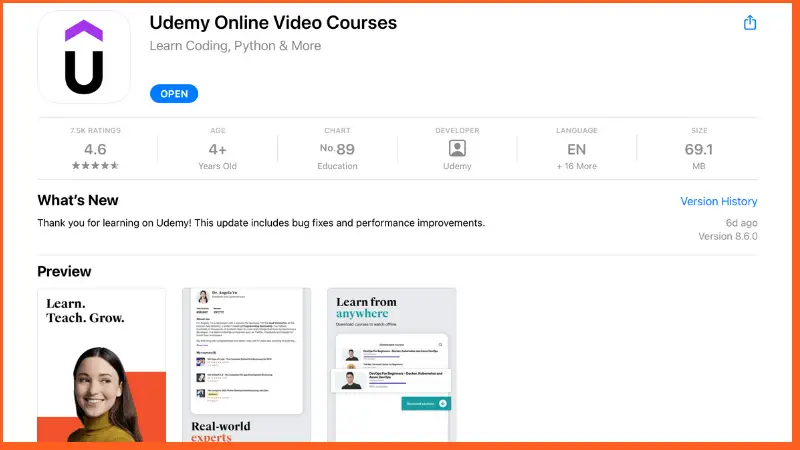Select the 69.1 MB size value
Screen dimensions: 800x450
[x=698, y=149]
